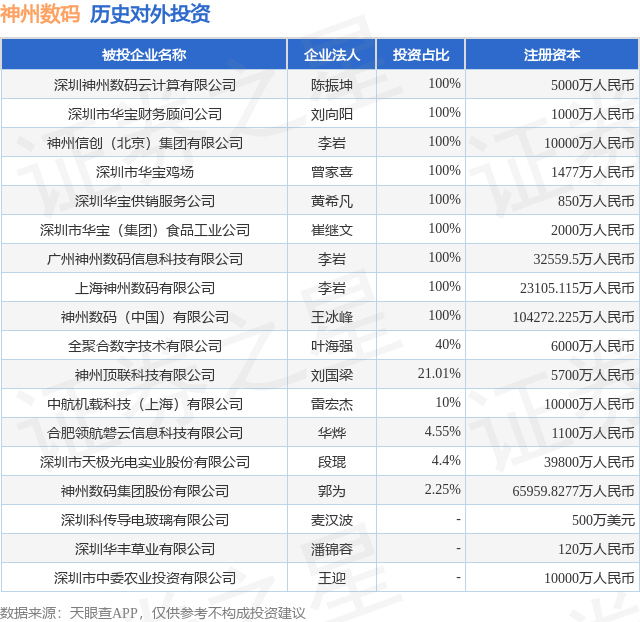
Task: Click the 65959.8277万人民币 capital value
Action: click(x=573, y=491)
